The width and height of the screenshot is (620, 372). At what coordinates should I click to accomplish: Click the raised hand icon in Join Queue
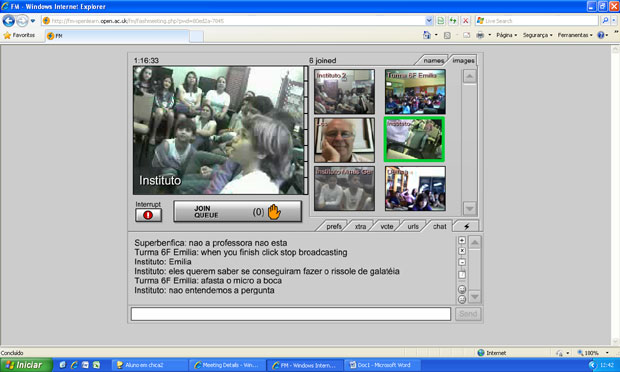click(274, 212)
